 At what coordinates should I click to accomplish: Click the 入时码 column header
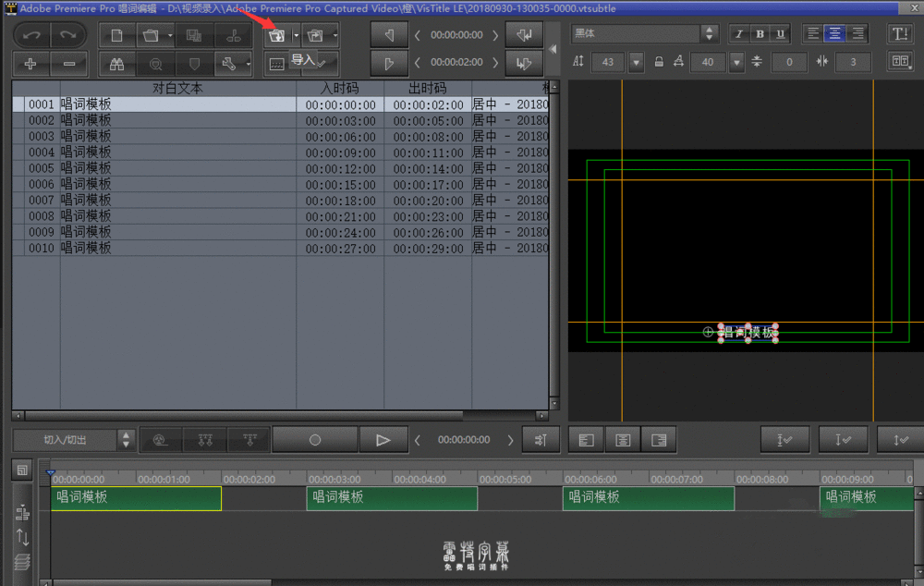click(x=339, y=89)
